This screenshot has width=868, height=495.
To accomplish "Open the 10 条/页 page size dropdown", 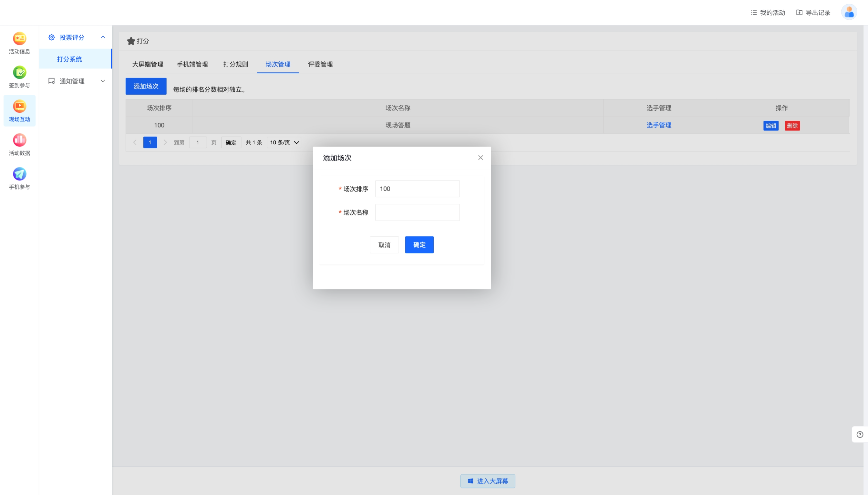I will coord(284,142).
